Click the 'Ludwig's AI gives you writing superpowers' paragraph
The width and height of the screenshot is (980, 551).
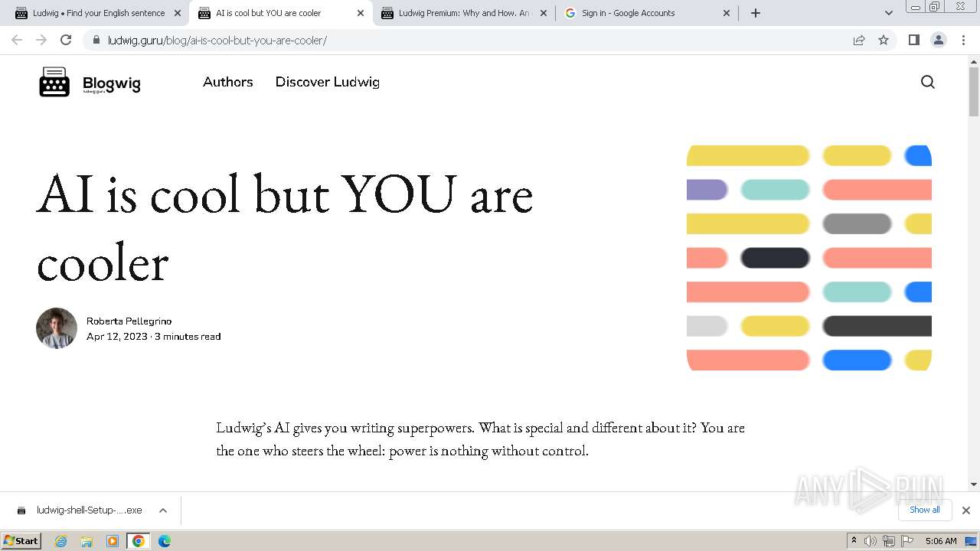click(x=480, y=439)
